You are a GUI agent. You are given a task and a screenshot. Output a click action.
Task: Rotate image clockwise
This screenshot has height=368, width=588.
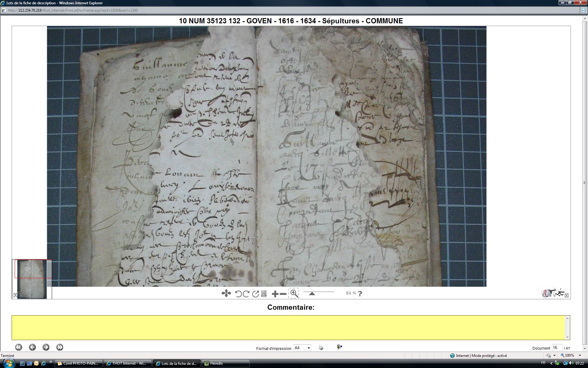(246, 294)
